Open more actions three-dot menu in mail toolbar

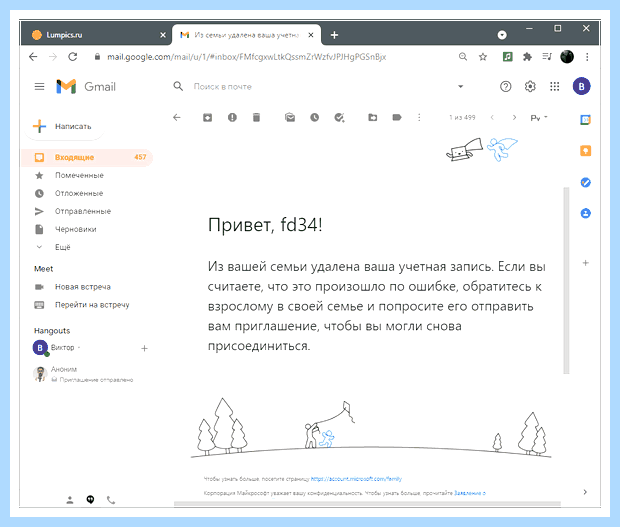[419, 117]
